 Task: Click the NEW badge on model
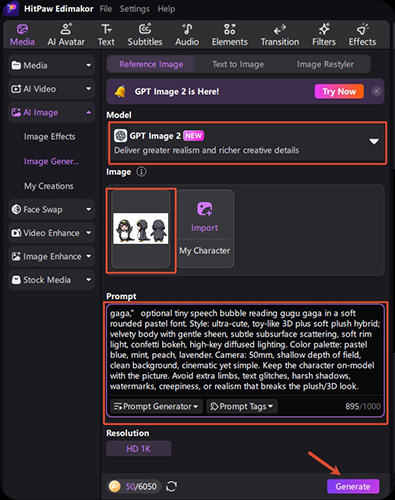(193, 136)
